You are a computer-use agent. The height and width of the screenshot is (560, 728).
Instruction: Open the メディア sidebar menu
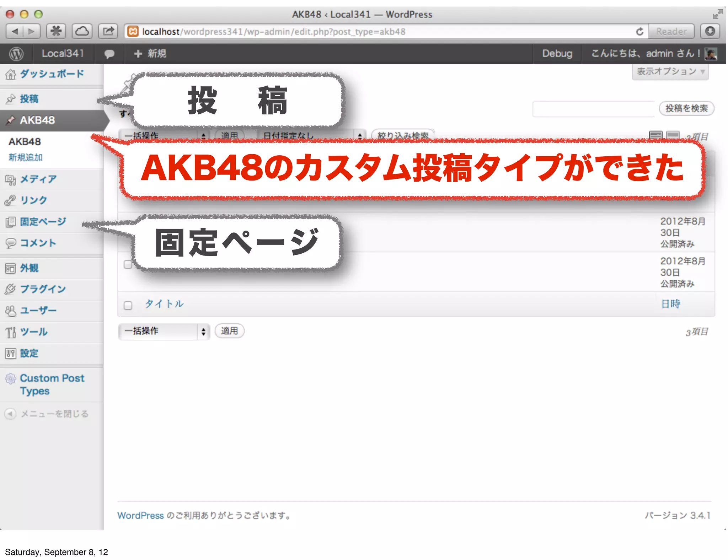38,179
